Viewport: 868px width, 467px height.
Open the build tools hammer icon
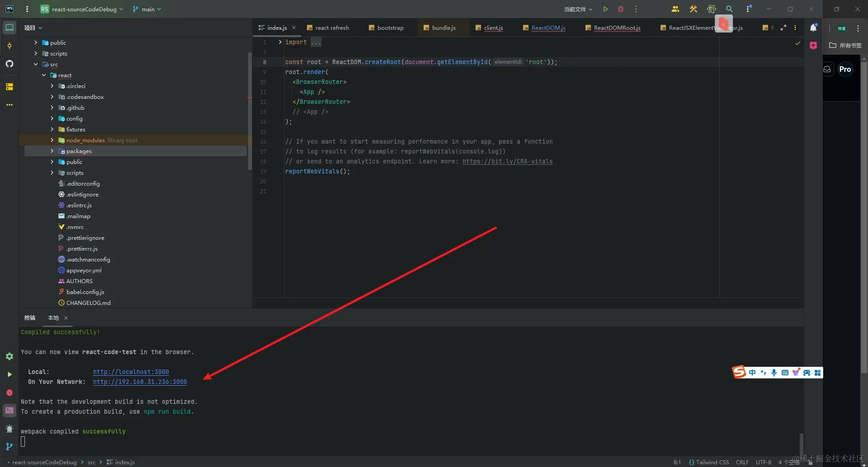click(693, 9)
